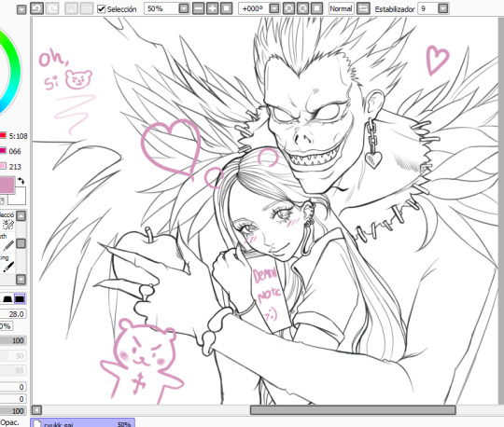Click the Normal view mode button
The width and height of the screenshot is (504, 427).
coord(341,8)
